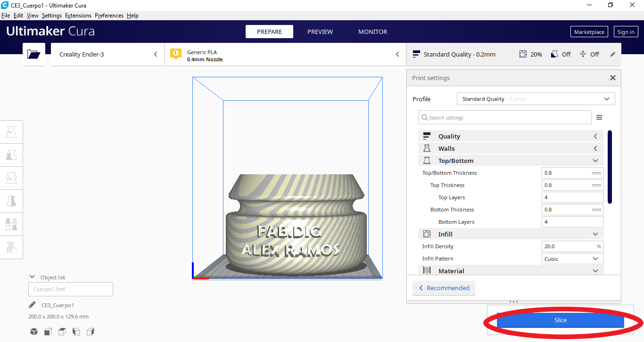Edit the Top Layers value
Image resolution: width=644 pixels, height=342 pixels.
pyautogui.click(x=573, y=197)
